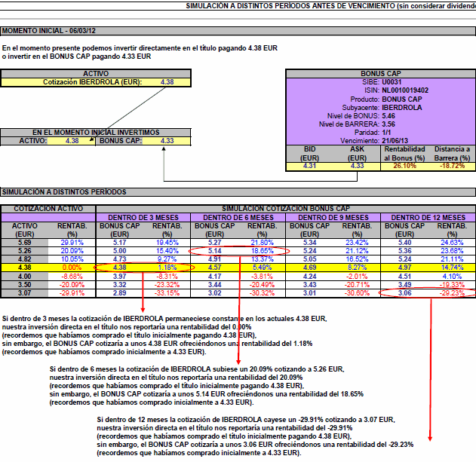Select Rentabilidad al Bonus value 26.10%
Image resolution: width=476 pixels, height=462 pixels.
[404, 166]
